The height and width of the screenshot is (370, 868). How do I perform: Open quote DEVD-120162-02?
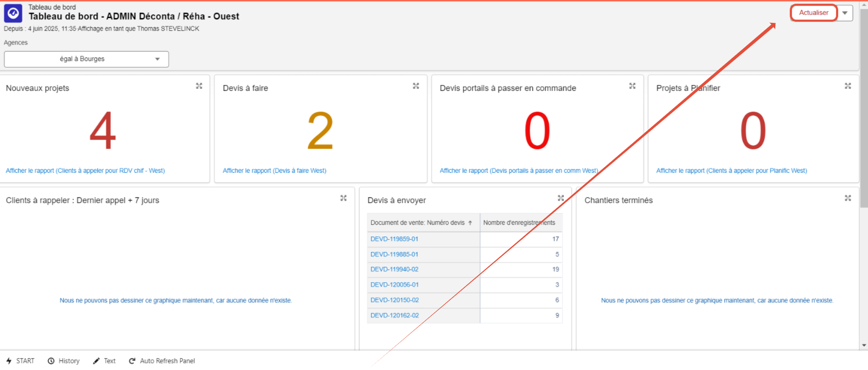[394, 316]
